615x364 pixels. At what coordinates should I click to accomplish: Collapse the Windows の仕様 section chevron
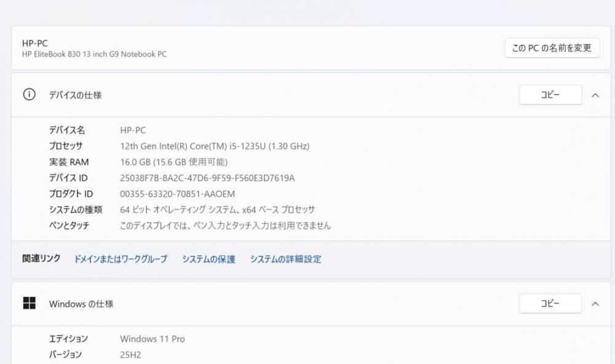click(595, 304)
